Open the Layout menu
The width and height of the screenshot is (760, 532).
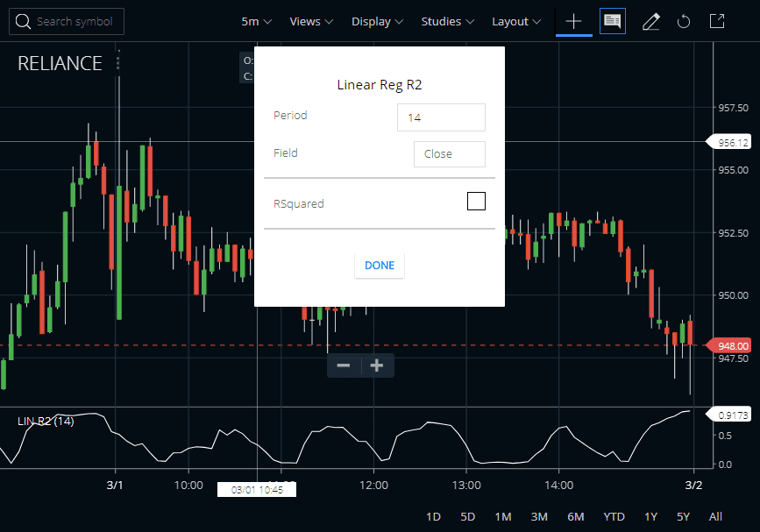point(515,21)
